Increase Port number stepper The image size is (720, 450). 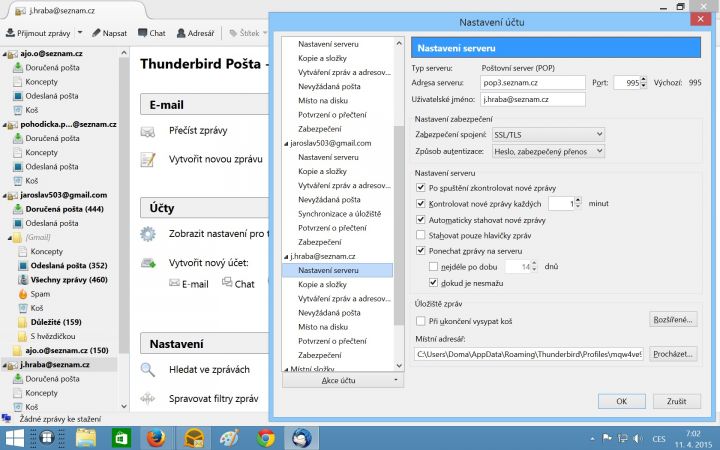(643, 79)
